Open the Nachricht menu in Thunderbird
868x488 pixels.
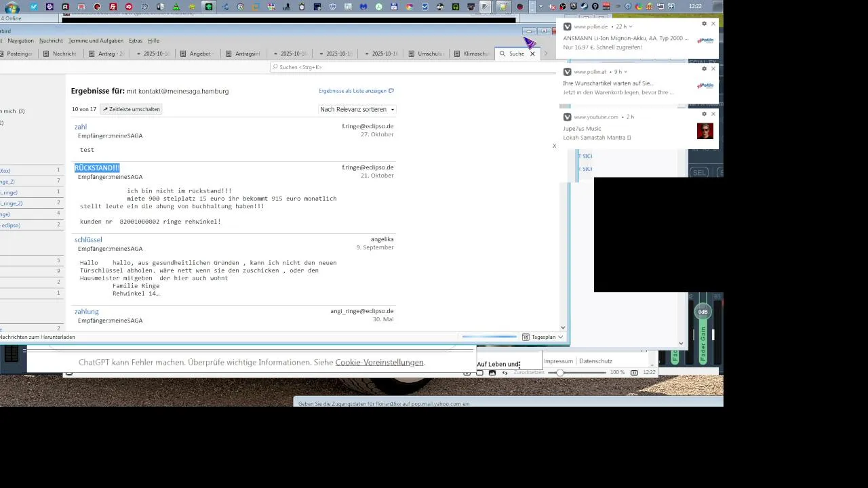(51, 41)
